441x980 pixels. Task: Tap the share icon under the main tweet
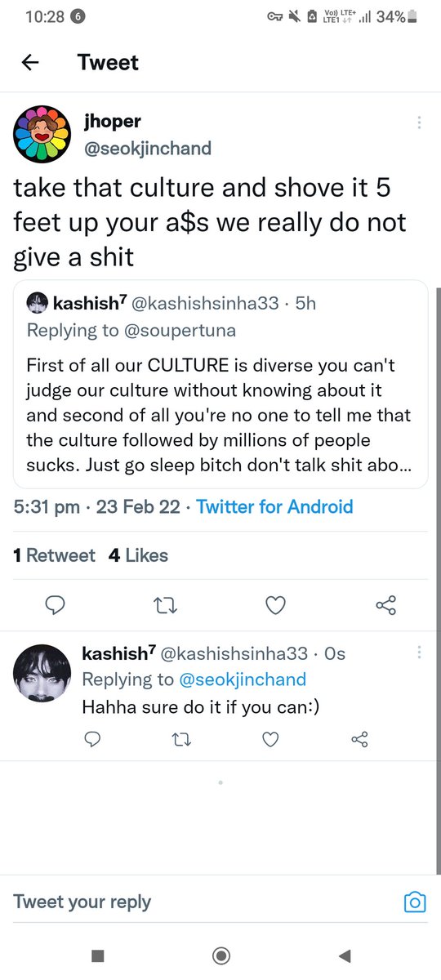(385, 605)
